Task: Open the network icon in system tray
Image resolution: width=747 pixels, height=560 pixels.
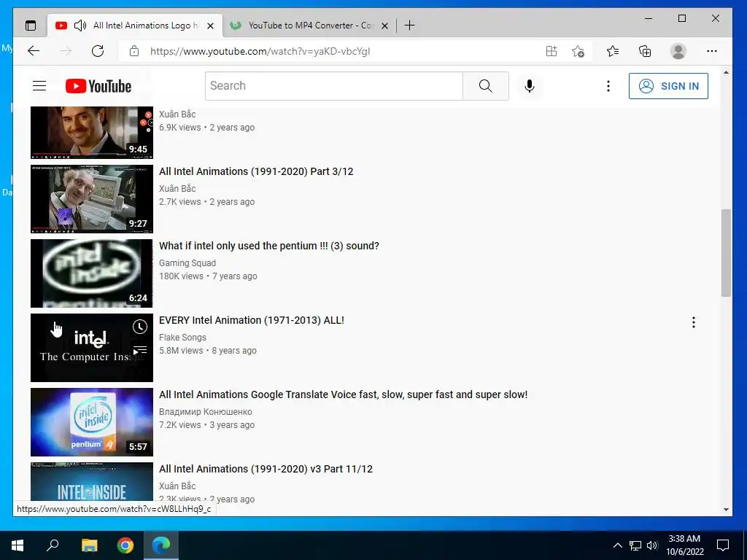Action: click(635, 545)
